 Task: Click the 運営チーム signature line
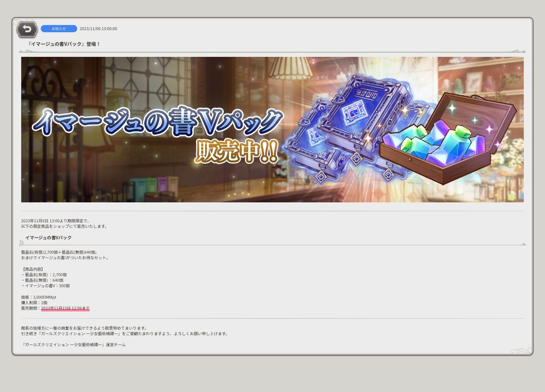click(73, 345)
